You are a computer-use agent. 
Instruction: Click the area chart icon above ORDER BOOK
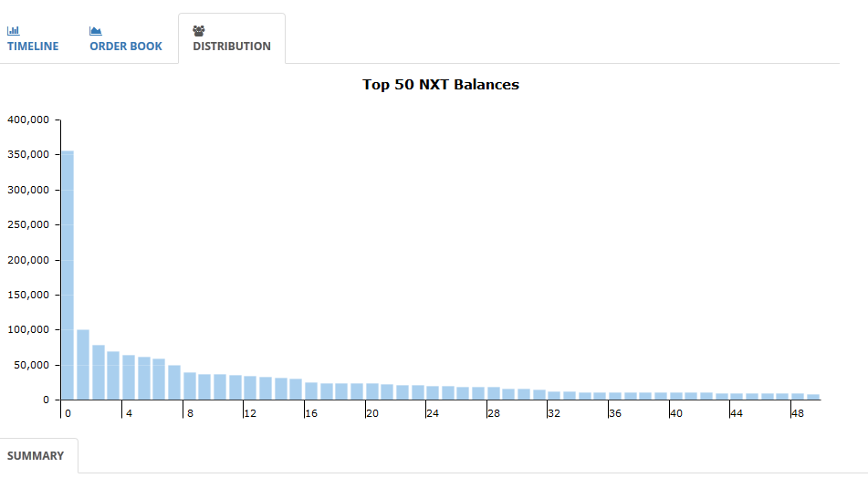point(96,31)
